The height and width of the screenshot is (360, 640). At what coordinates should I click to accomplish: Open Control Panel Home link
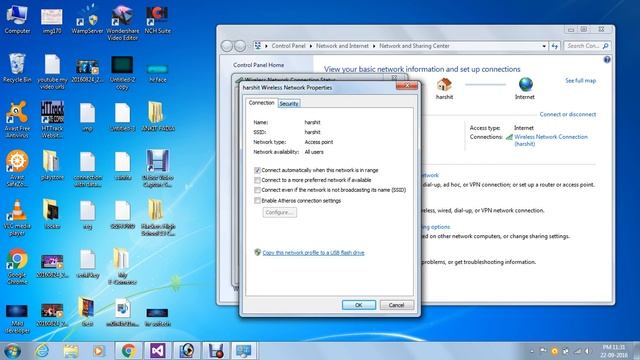point(258,65)
